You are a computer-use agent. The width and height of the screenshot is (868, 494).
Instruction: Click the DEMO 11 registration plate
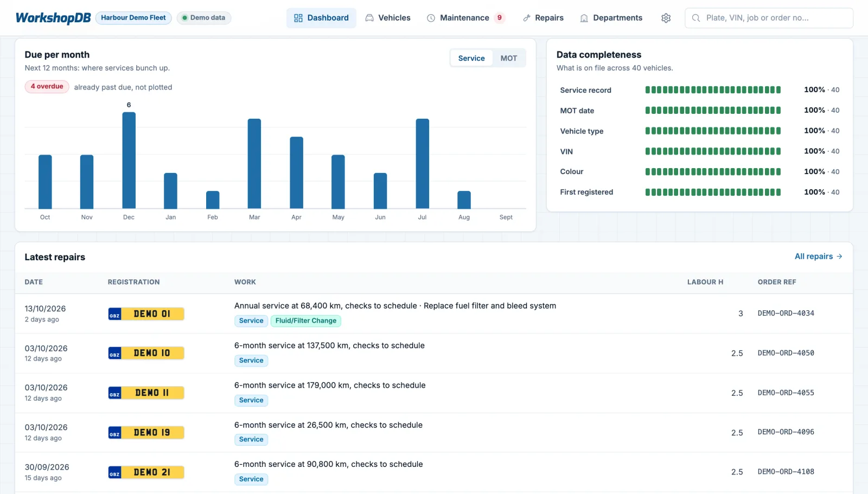pos(146,393)
